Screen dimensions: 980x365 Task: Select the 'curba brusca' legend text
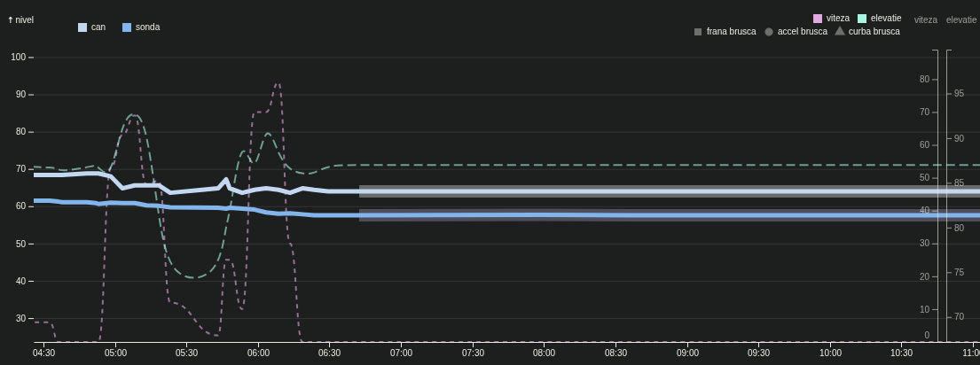point(874,32)
